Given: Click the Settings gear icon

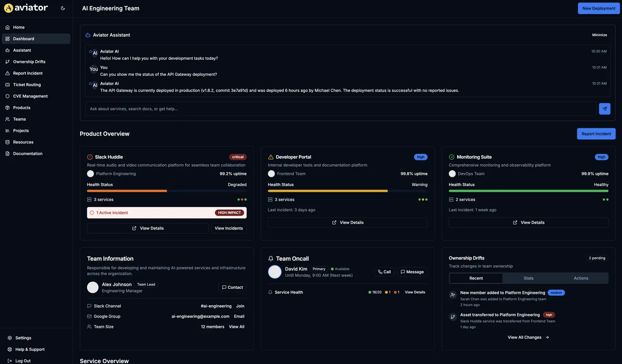Looking at the screenshot, I should coord(10,338).
